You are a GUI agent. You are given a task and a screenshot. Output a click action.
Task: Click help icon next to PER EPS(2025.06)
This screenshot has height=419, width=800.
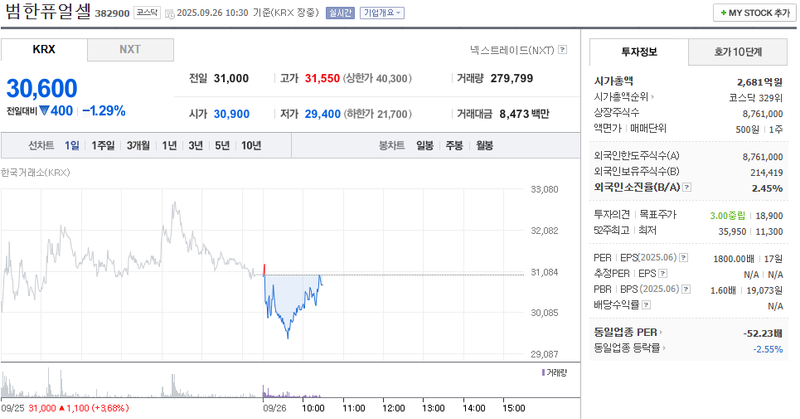coord(684,258)
